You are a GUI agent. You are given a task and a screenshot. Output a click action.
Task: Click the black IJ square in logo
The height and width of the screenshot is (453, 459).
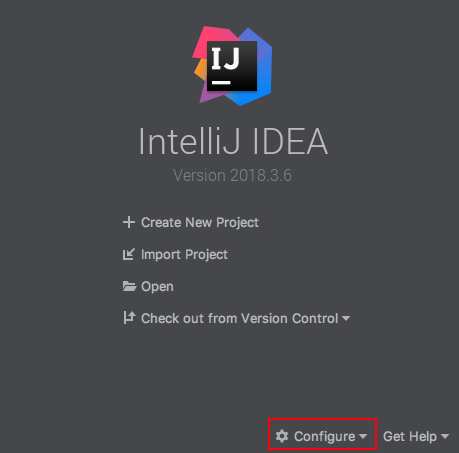[232, 66]
